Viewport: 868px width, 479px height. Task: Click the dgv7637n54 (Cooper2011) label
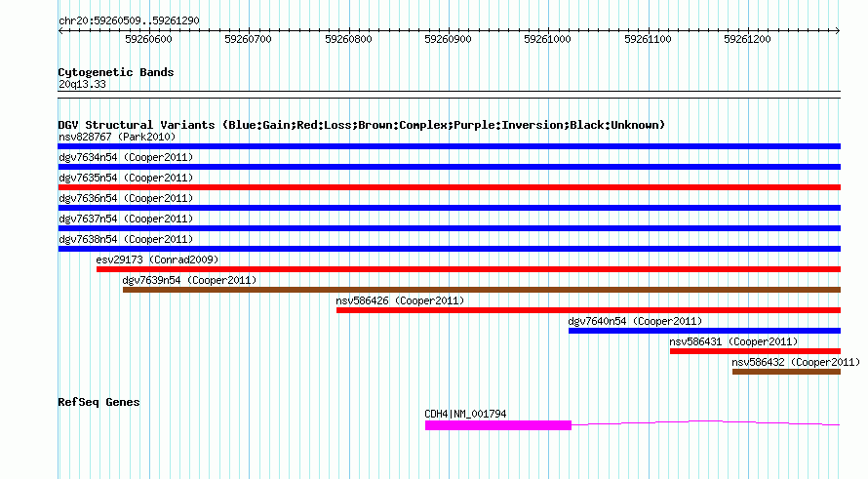pyautogui.click(x=126, y=219)
